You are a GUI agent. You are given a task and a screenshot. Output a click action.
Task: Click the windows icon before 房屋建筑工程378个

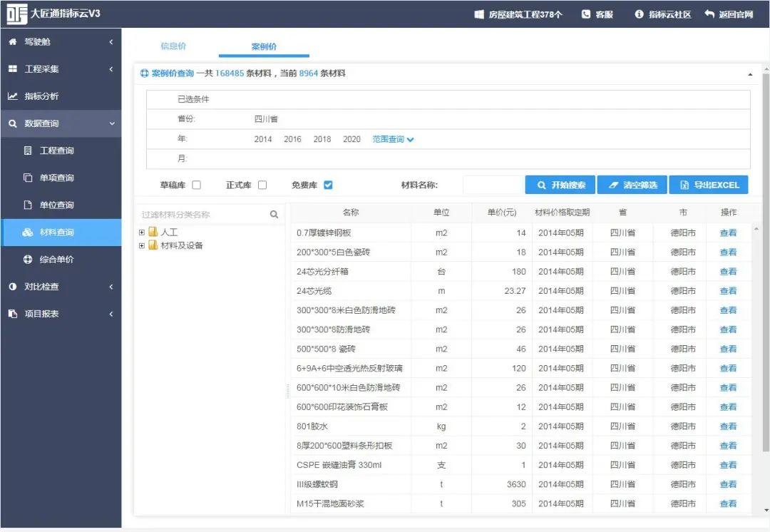[479, 14]
